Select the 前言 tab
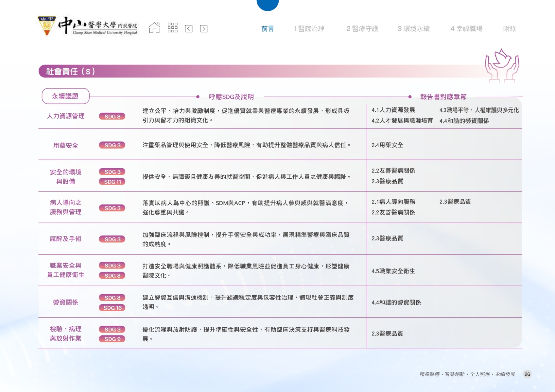The height and width of the screenshot is (392, 555). click(x=267, y=29)
